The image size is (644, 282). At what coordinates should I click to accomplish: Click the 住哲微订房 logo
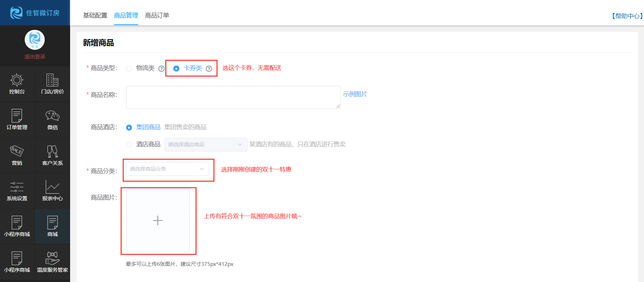(35, 13)
